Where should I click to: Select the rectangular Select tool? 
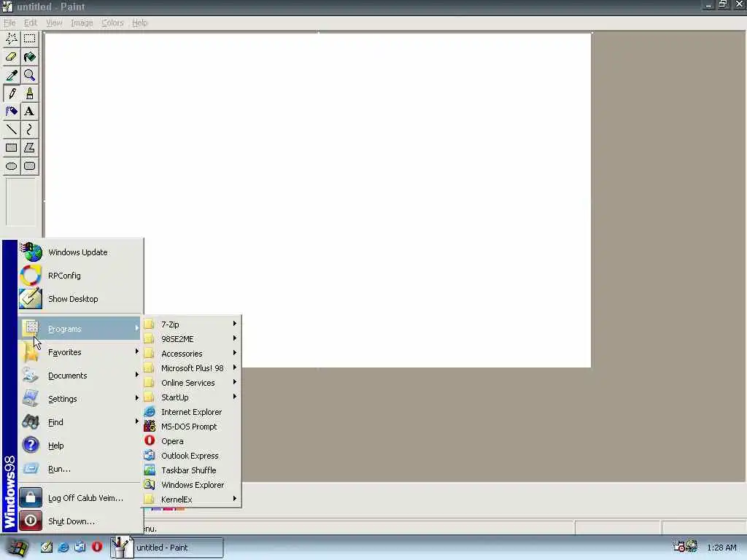click(x=29, y=39)
